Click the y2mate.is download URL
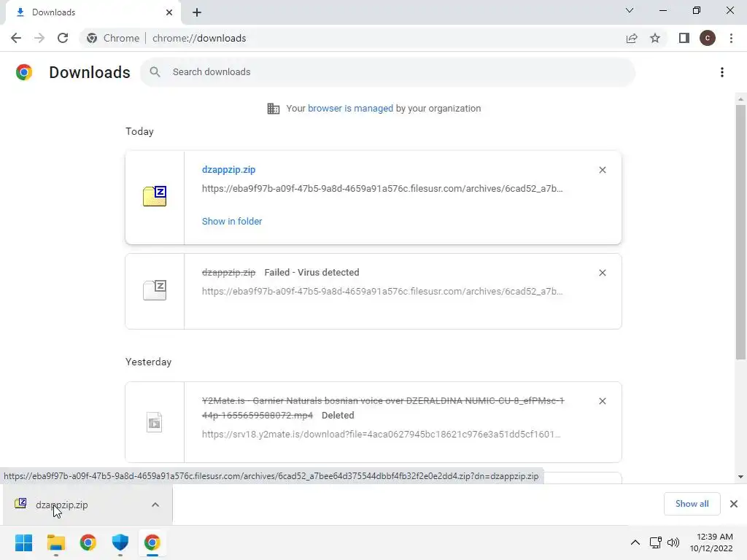Image resolution: width=747 pixels, height=560 pixels. (381, 435)
